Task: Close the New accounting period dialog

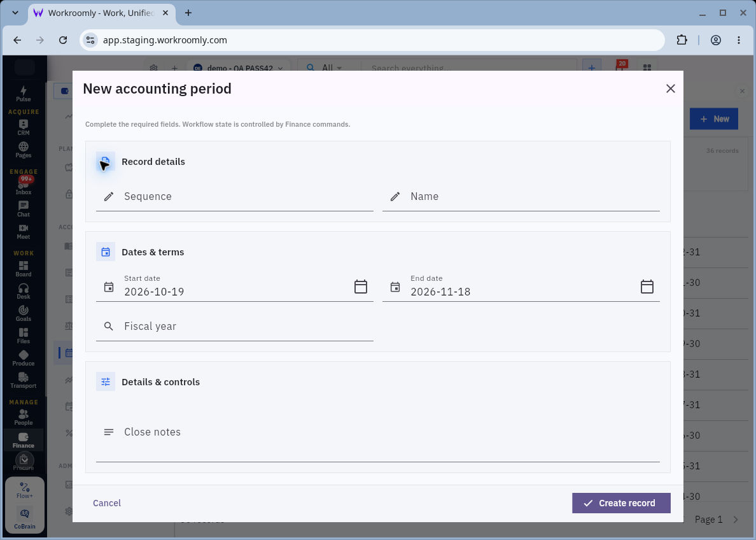Action: (x=670, y=89)
